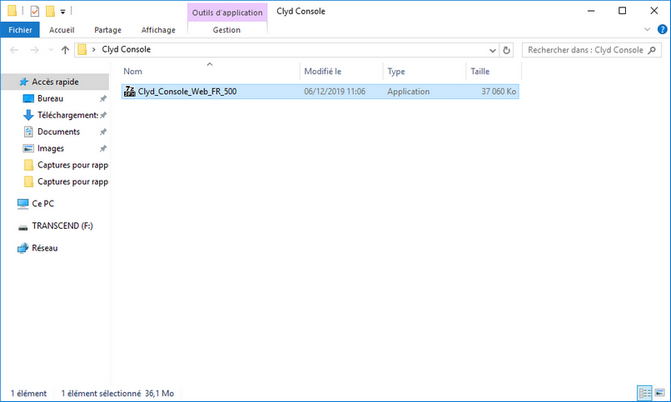Click the Accès rapide star icon
671x402 pixels.
24,82
